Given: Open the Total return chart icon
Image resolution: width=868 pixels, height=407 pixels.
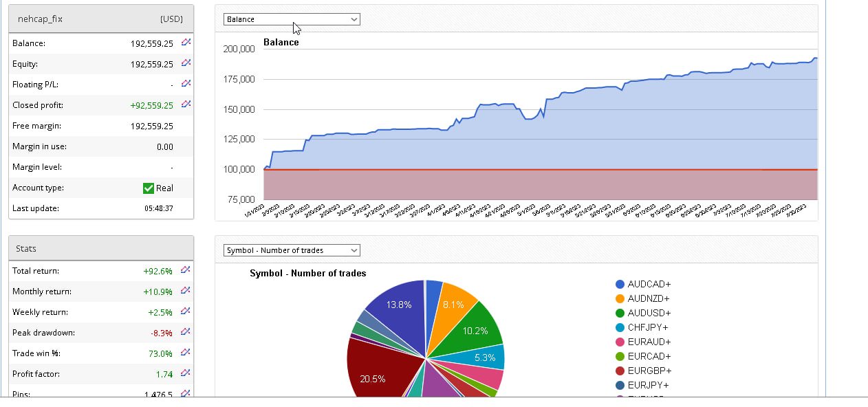Looking at the screenshot, I should 185,270.
